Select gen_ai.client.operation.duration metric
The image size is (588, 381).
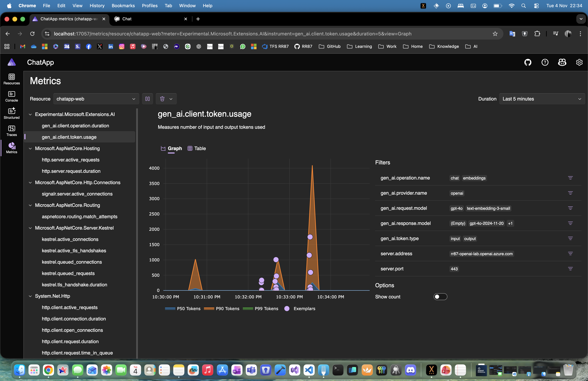[x=75, y=126]
